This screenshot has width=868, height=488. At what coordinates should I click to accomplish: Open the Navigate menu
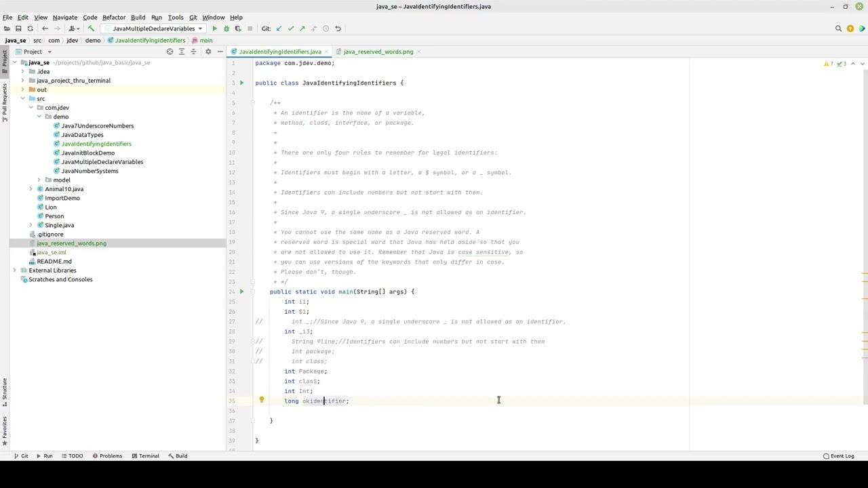pyautogui.click(x=65, y=17)
